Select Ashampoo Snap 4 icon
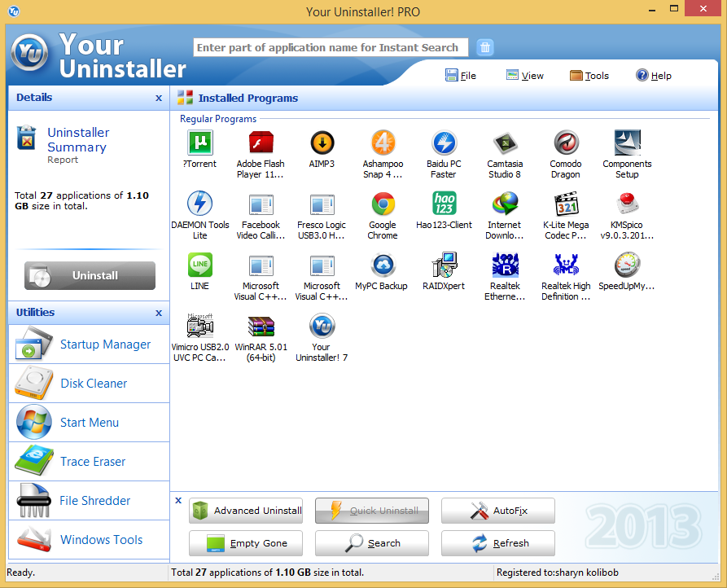The width and height of the screenshot is (727, 588). (383, 143)
